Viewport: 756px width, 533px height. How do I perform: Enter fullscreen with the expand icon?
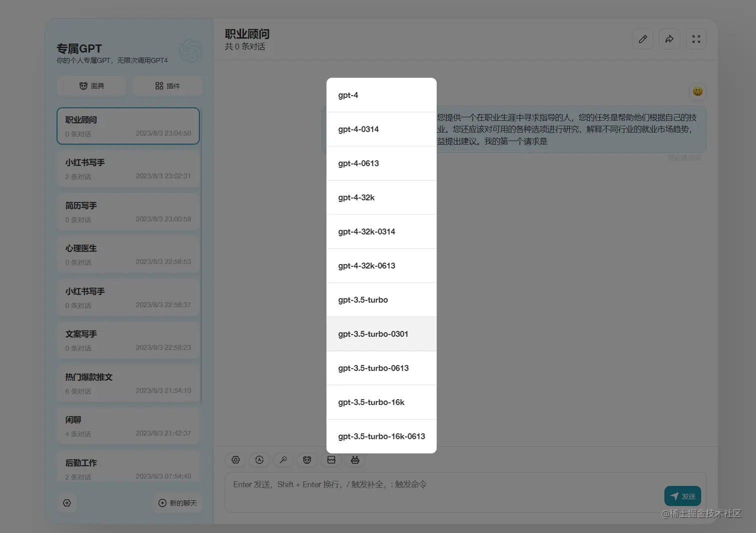695,38
